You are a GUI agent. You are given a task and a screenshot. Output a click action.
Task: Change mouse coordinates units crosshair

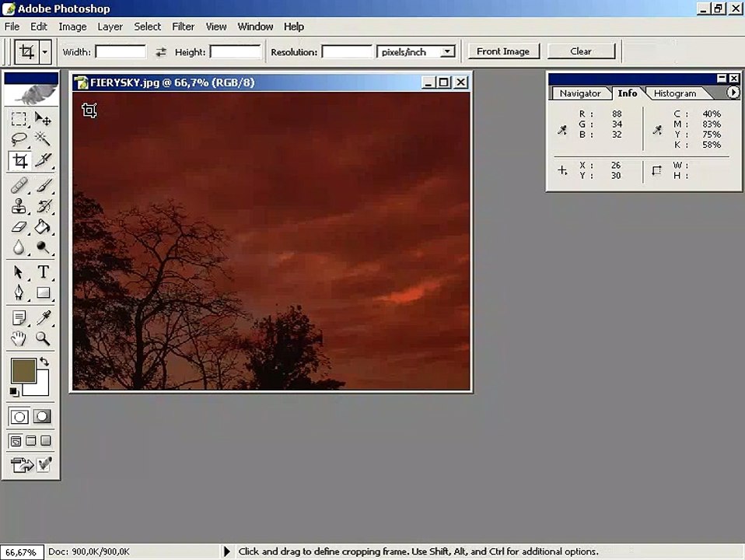[x=562, y=170]
